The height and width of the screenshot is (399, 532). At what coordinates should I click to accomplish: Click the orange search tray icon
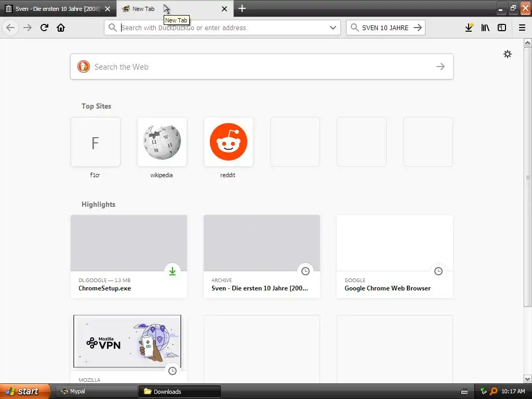(494, 391)
